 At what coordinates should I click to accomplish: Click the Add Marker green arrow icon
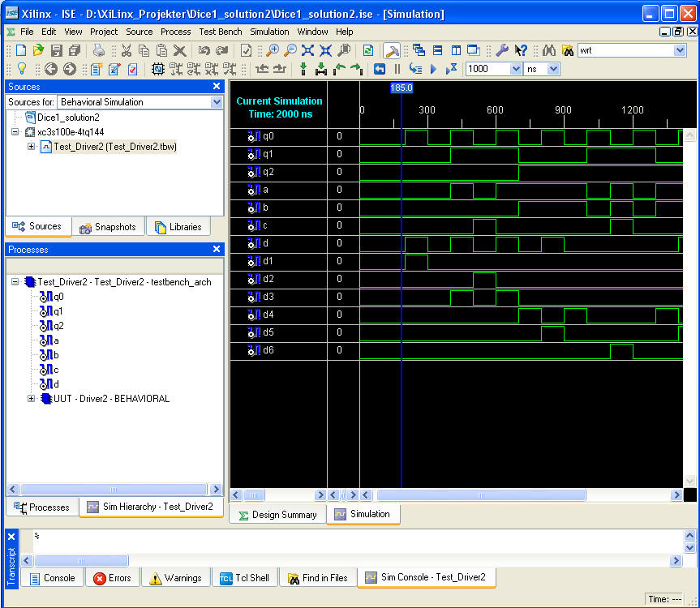[303, 69]
